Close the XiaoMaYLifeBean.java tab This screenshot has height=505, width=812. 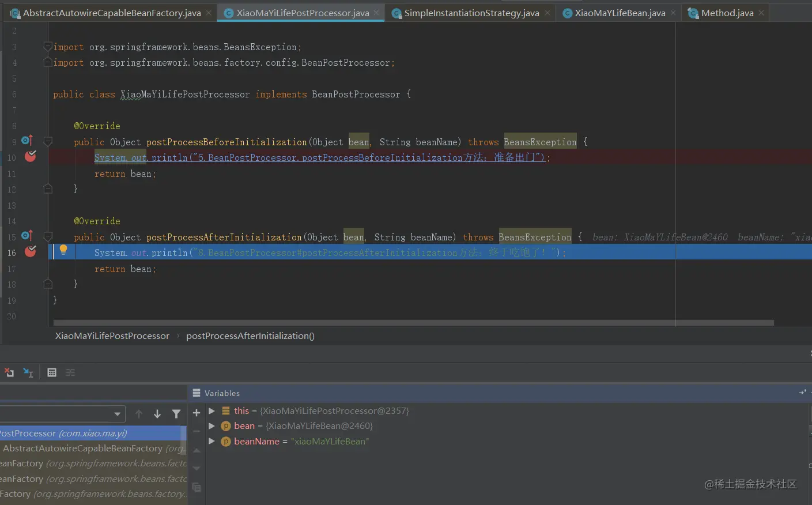673,13
